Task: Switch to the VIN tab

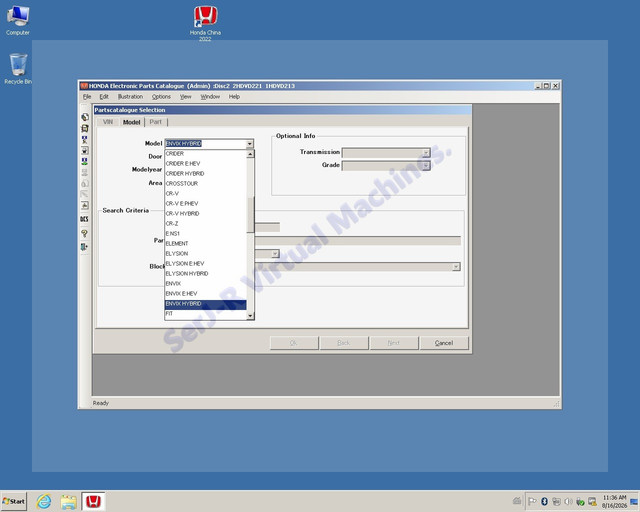Action: pyautogui.click(x=108, y=122)
